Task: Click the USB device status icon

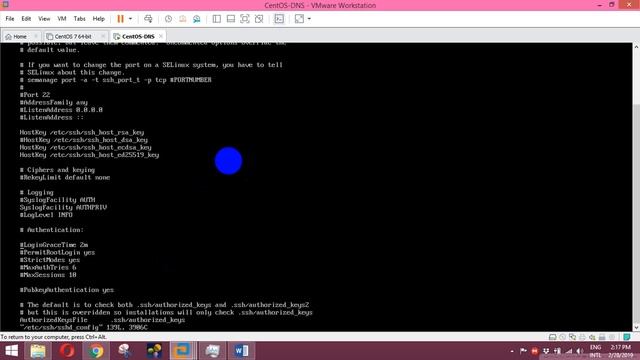Action: pyautogui.click(x=602, y=337)
